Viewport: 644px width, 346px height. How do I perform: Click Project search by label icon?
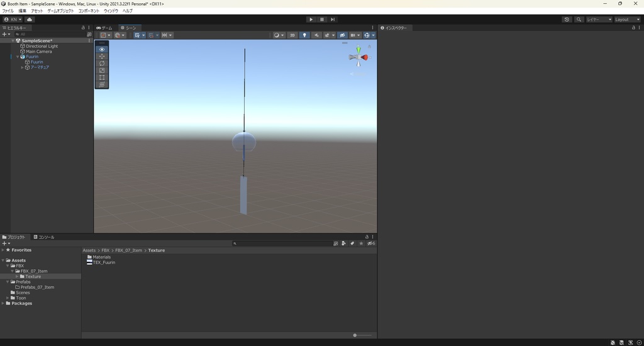point(352,243)
